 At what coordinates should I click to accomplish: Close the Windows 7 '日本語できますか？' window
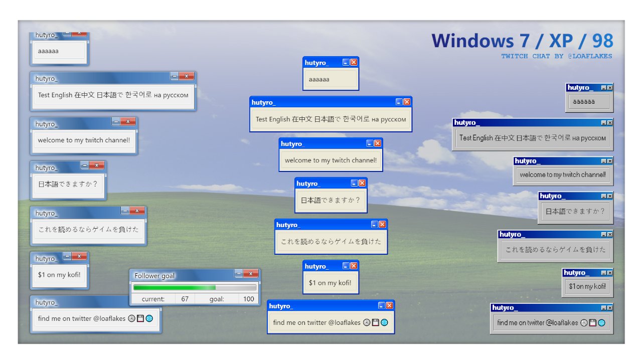[x=97, y=165]
